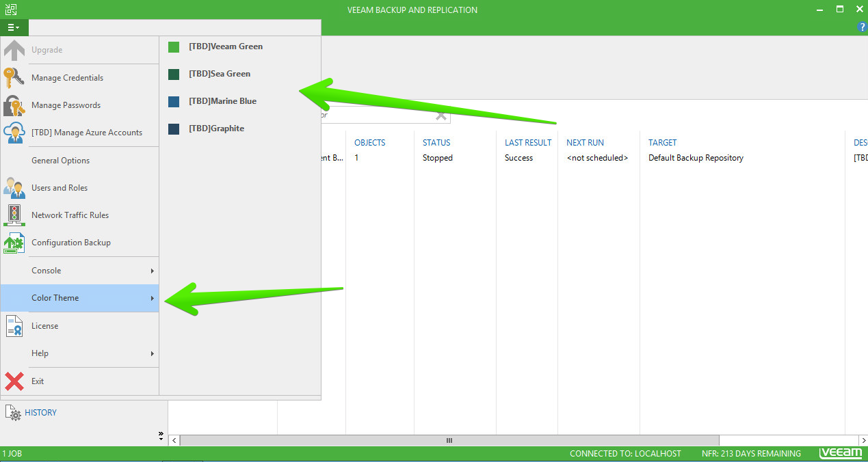Choose [TBD]Veeam Green theme label
The image size is (868, 462).
point(226,46)
